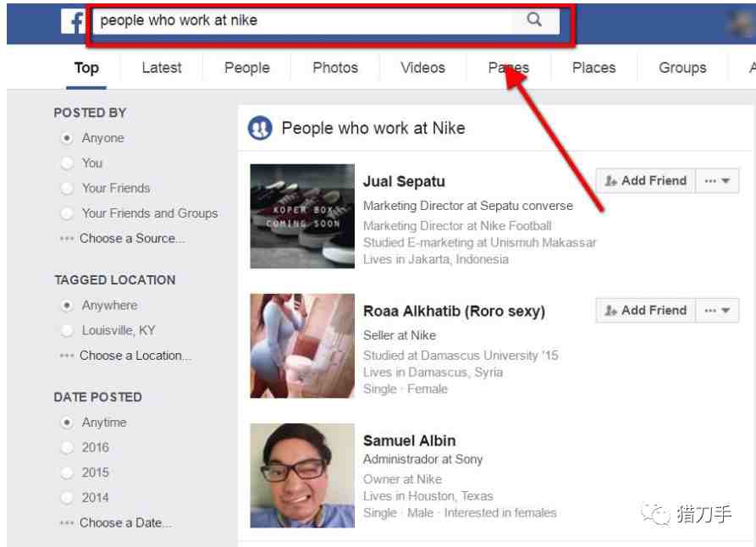Open Jual Sepatu's shoe profile thumbnail
Image resolution: width=756 pixels, height=547 pixels.
302,216
